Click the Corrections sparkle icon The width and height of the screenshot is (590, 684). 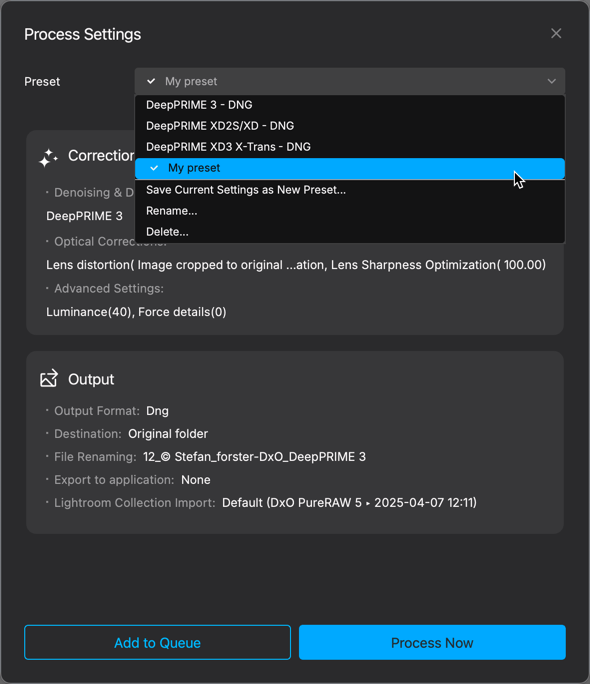[x=48, y=157]
